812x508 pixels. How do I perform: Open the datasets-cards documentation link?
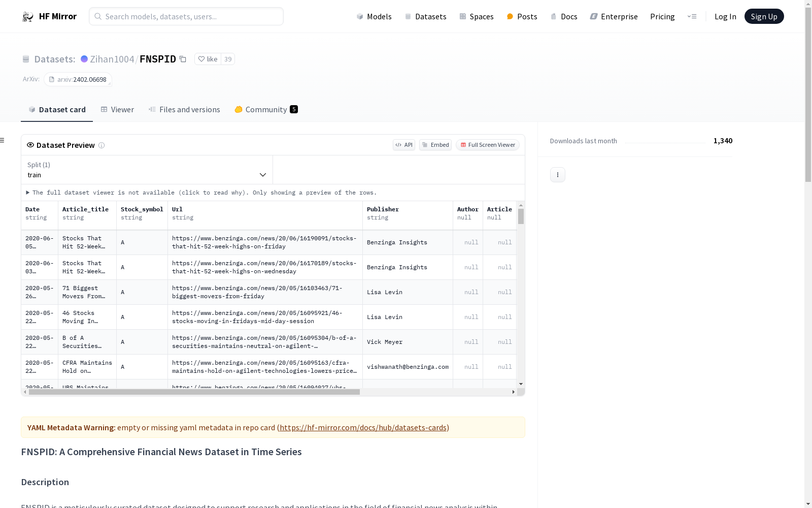tap(363, 428)
